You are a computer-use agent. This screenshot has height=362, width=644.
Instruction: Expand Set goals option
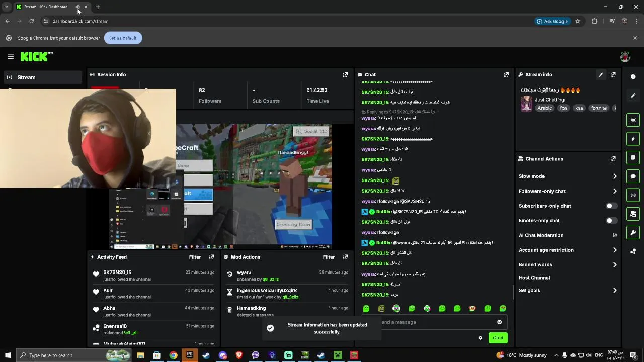click(615, 290)
